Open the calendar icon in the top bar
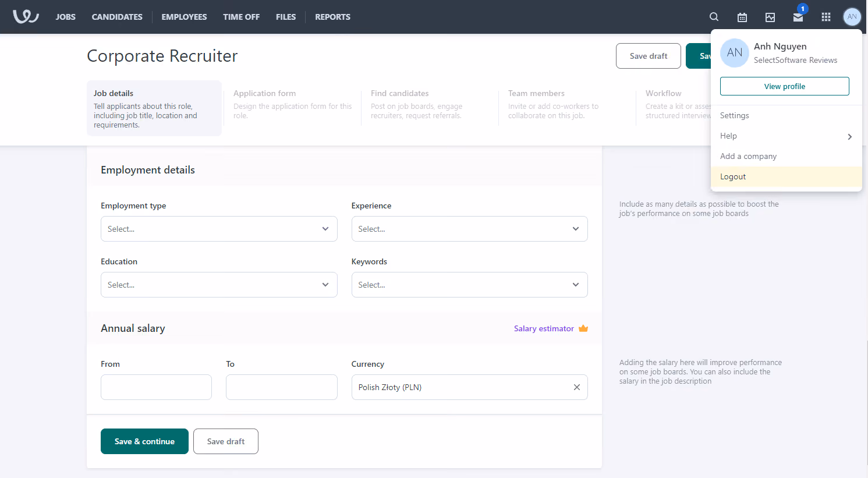The height and width of the screenshot is (478, 868). click(x=742, y=17)
